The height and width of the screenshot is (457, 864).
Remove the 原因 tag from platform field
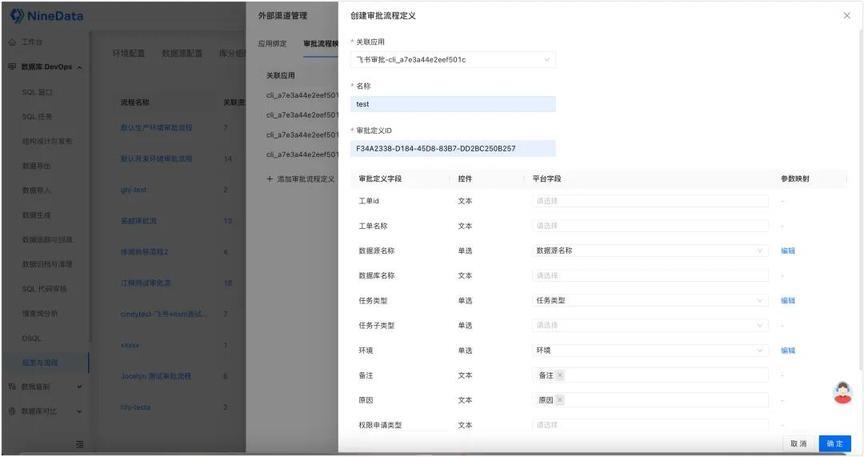(x=560, y=400)
